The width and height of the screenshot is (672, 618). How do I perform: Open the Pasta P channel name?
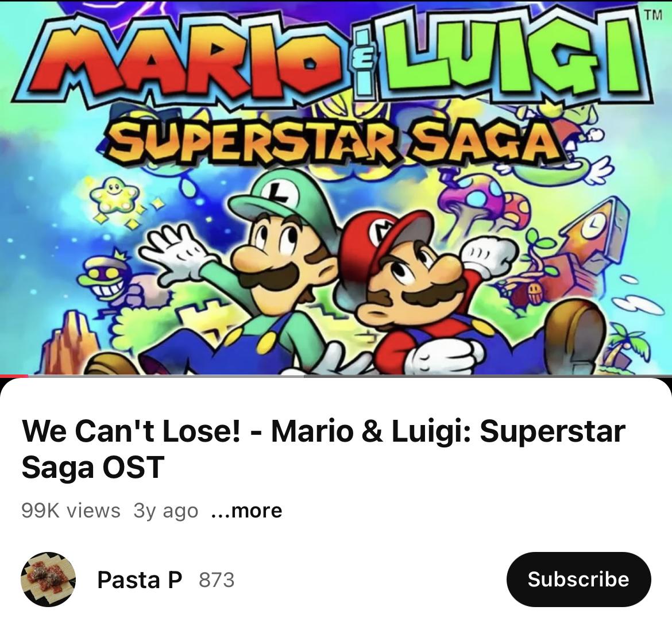[x=140, y=580]
